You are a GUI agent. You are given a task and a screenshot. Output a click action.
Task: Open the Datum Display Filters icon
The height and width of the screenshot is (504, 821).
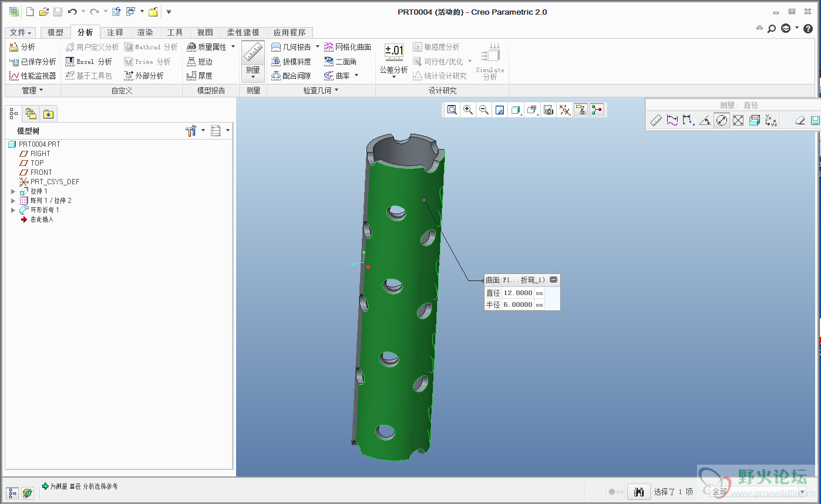pos(564,110)
